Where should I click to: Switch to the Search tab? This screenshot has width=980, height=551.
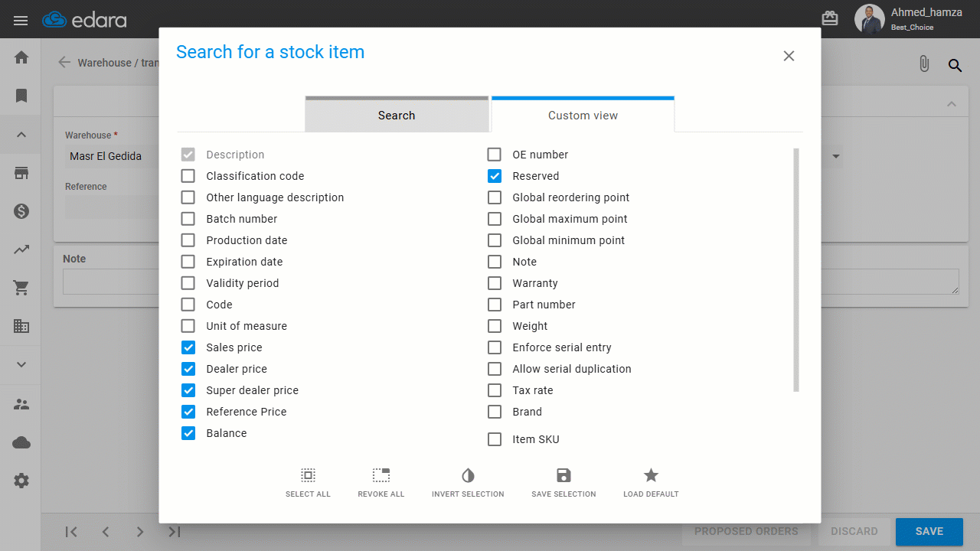pos(397,114)
